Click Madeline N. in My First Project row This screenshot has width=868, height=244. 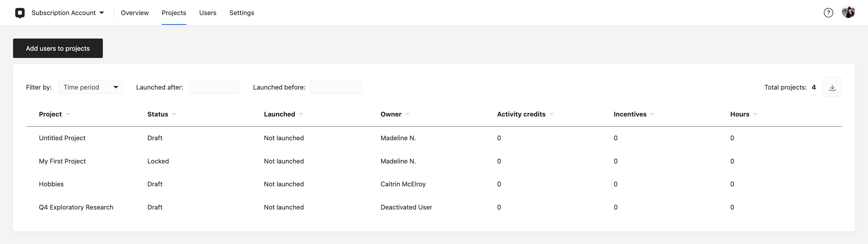[398, 161]
